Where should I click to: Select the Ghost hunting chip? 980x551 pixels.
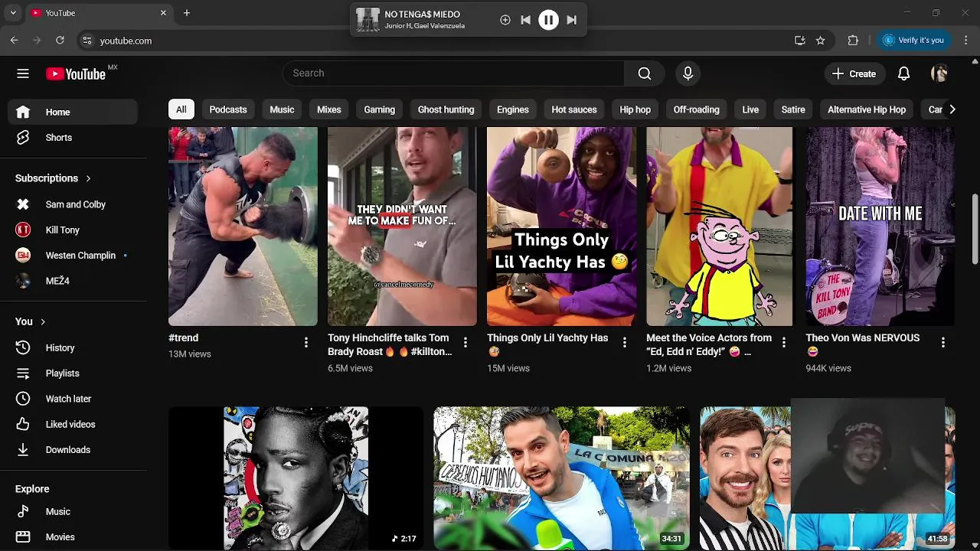tap(446, 109)
